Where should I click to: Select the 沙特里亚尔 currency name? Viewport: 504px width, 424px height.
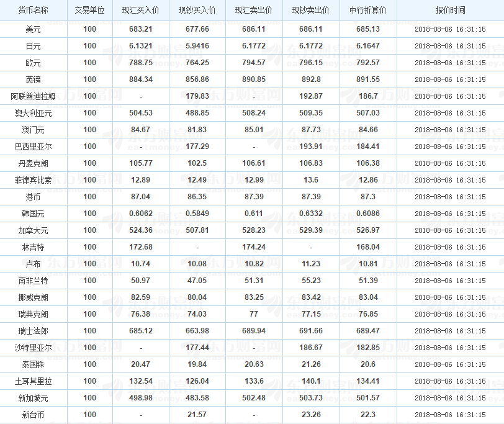pyautogui.click(x=34, y=348)
